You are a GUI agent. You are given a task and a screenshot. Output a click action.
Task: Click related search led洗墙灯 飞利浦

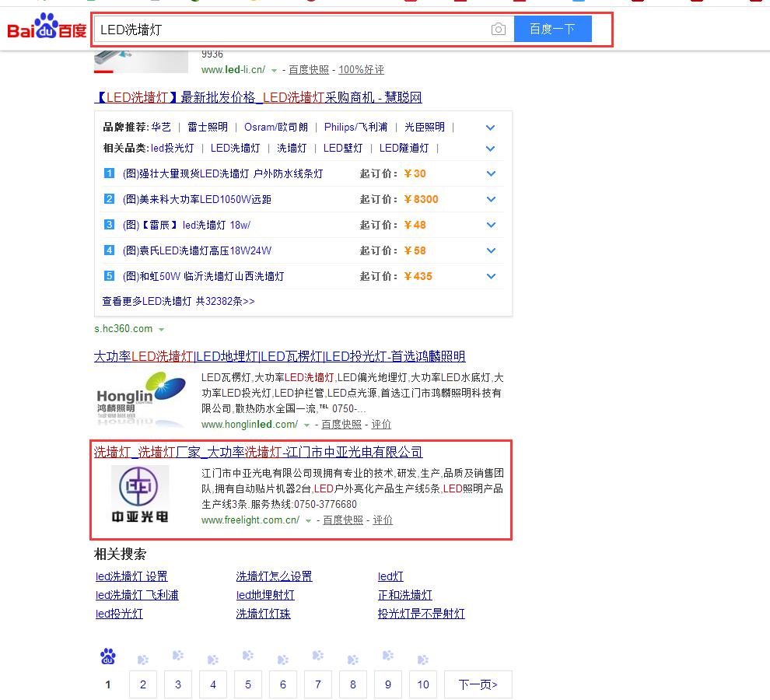tap(137, 595)
